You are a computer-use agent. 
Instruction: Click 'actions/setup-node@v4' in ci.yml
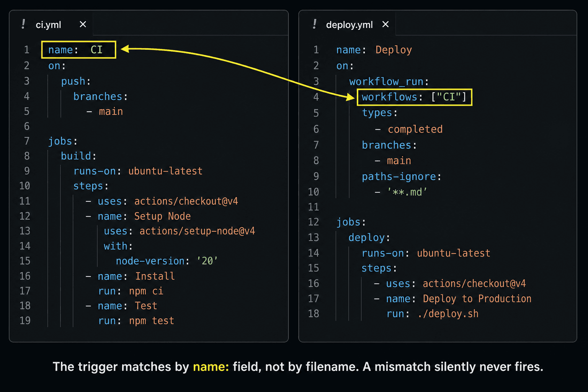(197, 231)
